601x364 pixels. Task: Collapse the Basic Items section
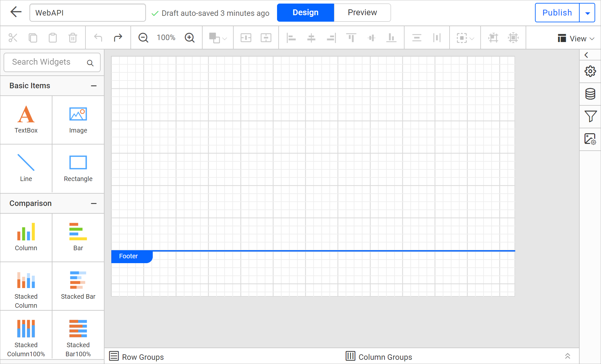(x=94, y=86)
